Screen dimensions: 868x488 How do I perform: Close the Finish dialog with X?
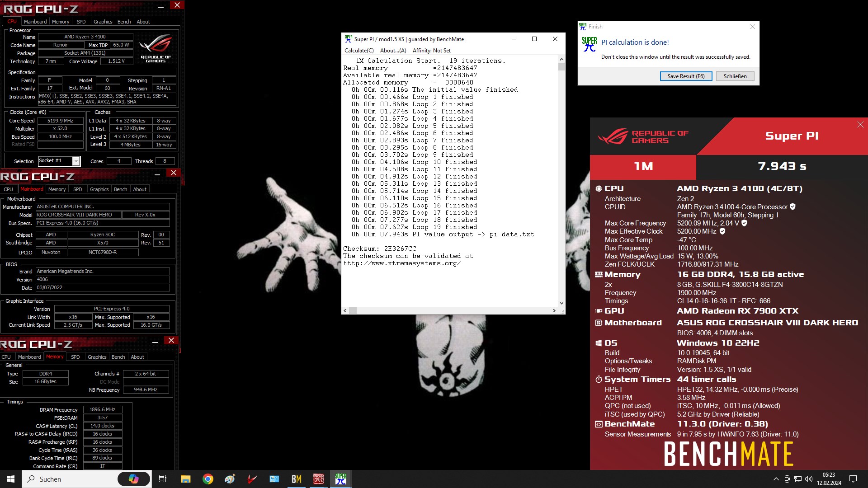pyautogui.click(x=753, y=27)
